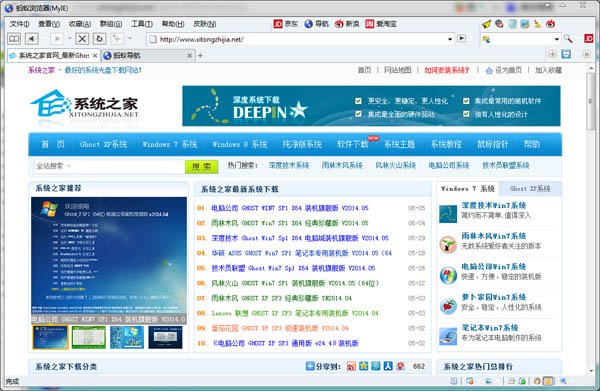Click the green-dot icon in the status bar
Viewport: 600px width, 391px height.
pos(522,381)
